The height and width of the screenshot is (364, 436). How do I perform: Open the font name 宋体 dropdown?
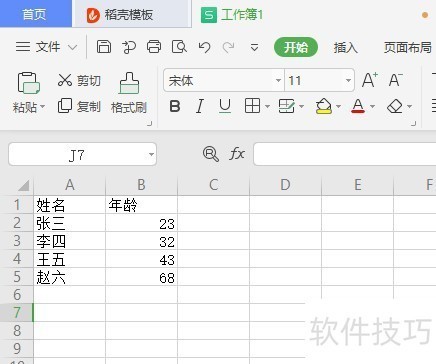coord(278,80)
